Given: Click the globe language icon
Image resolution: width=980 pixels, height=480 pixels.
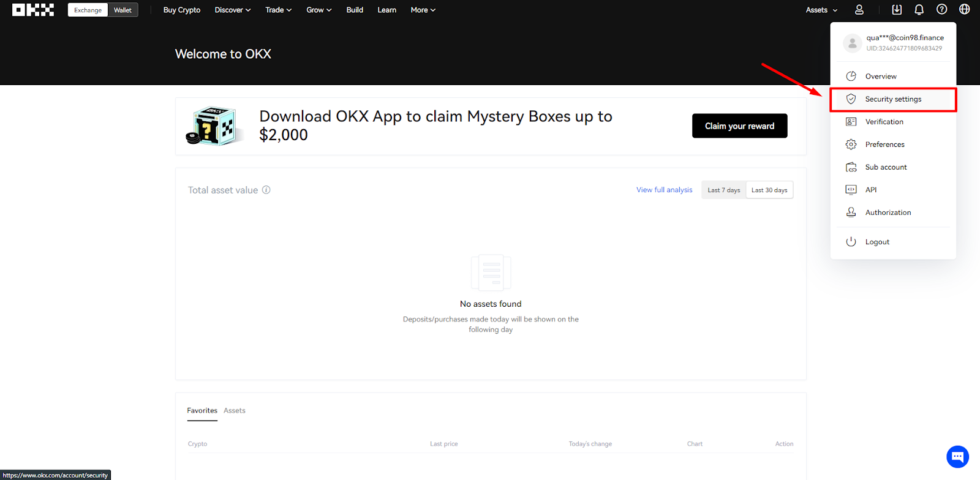Looking at the screenshot, I should (965, 9).
